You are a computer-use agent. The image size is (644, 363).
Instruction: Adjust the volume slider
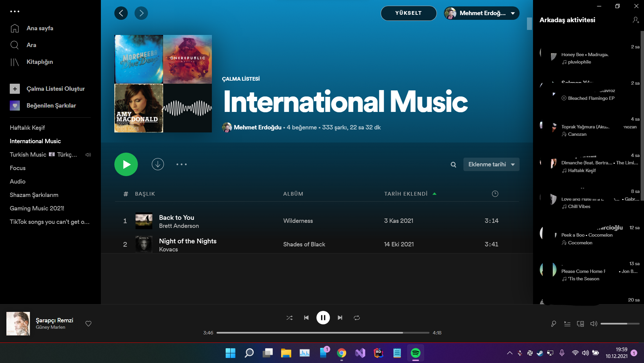619,324
